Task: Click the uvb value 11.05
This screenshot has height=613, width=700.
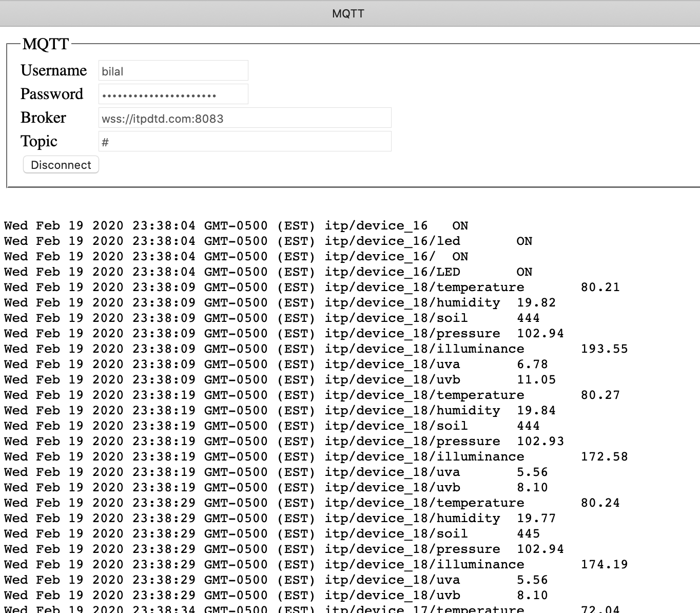Action: point(536,380)
